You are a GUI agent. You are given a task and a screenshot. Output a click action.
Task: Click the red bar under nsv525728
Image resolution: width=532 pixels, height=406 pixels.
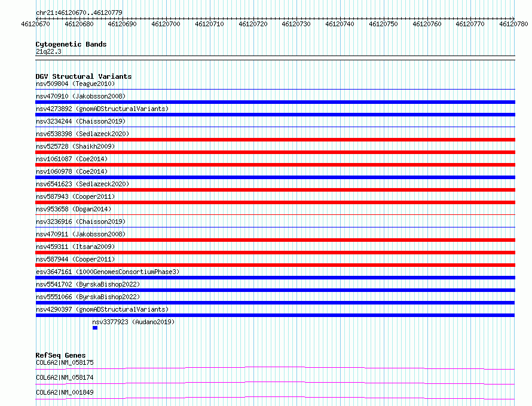click(275, 152)
